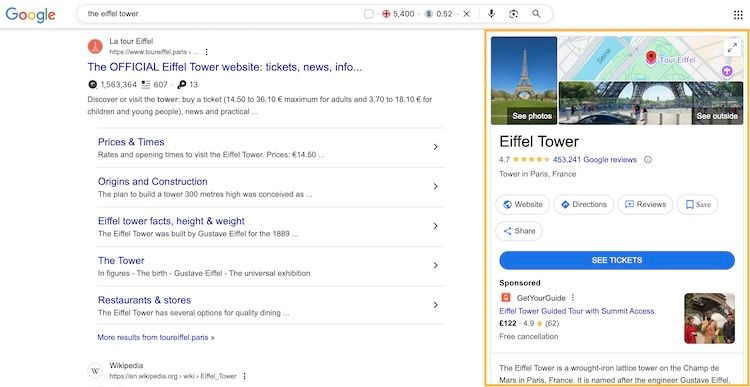Screen dimensions: 750x387
Task: Click the Website button in knowledge panel
Action: click(522, 204)
